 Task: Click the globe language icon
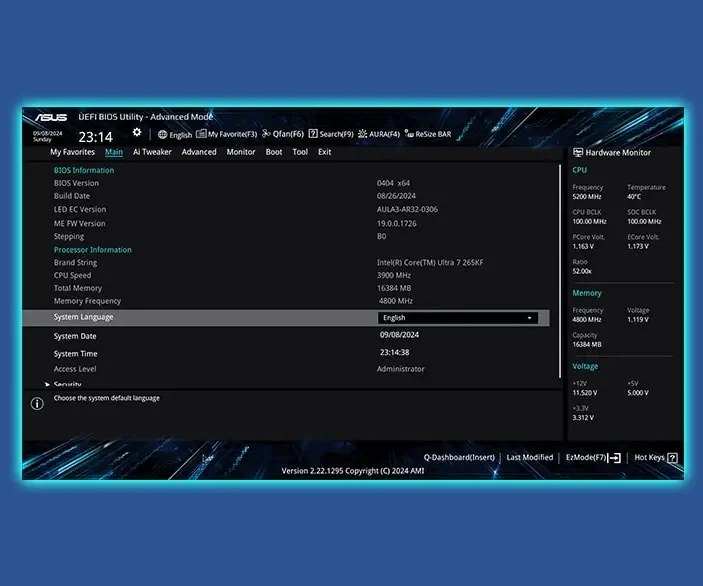(x=162, y=135)
